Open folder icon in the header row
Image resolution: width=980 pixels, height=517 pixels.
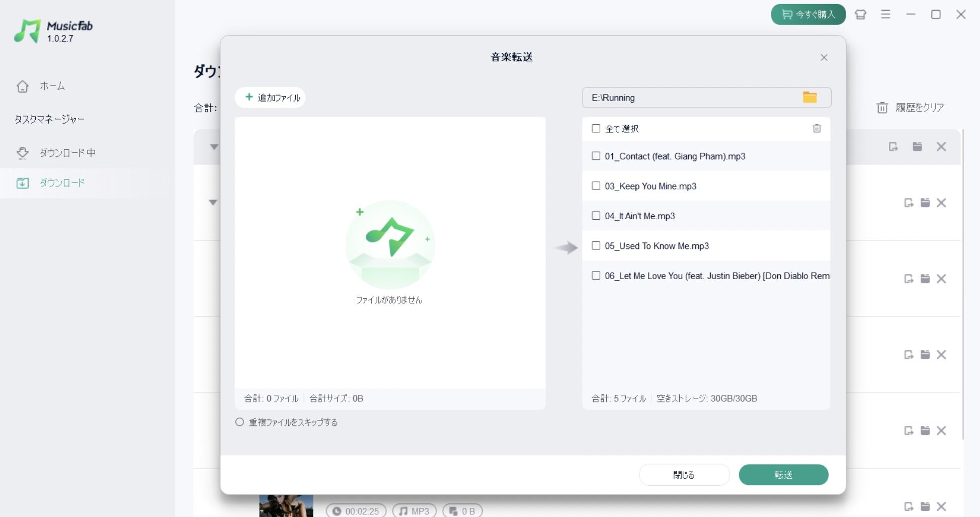(x=917, y=146)
